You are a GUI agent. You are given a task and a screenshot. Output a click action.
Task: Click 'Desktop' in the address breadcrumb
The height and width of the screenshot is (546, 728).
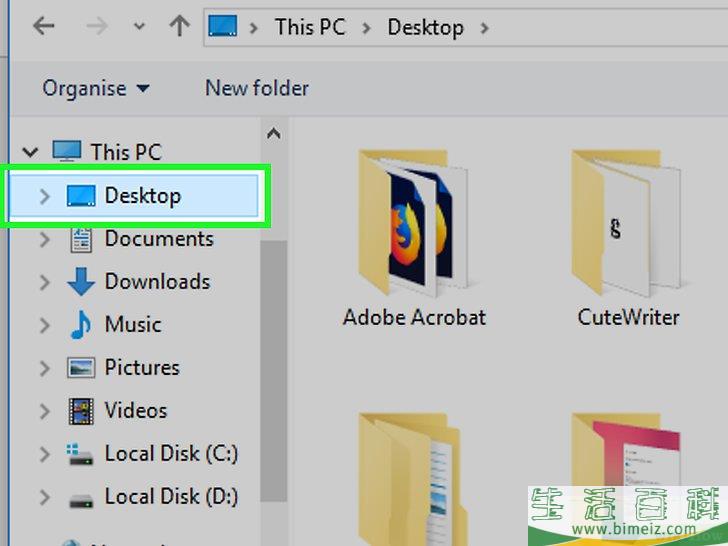click(x=425, y=27)
